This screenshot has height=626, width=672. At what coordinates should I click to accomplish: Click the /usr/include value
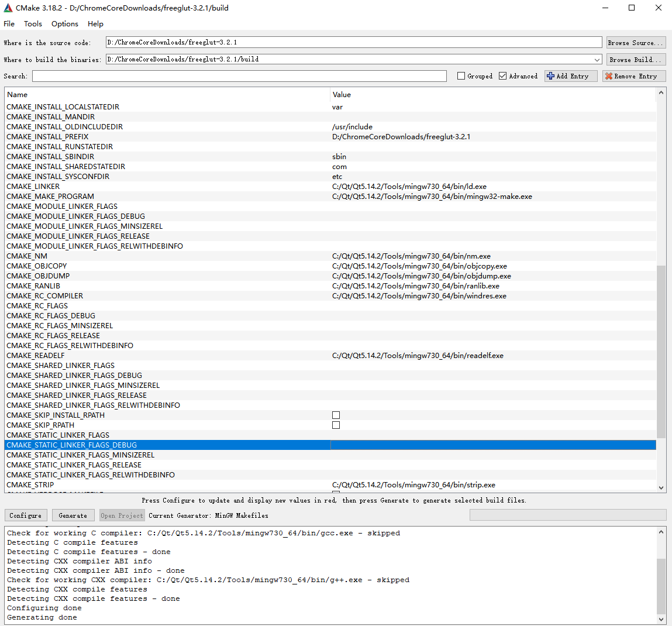[352, 126]
